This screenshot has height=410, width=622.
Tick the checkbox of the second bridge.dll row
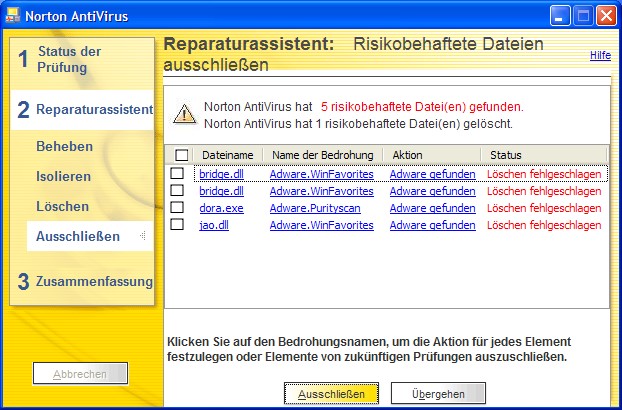177,190
